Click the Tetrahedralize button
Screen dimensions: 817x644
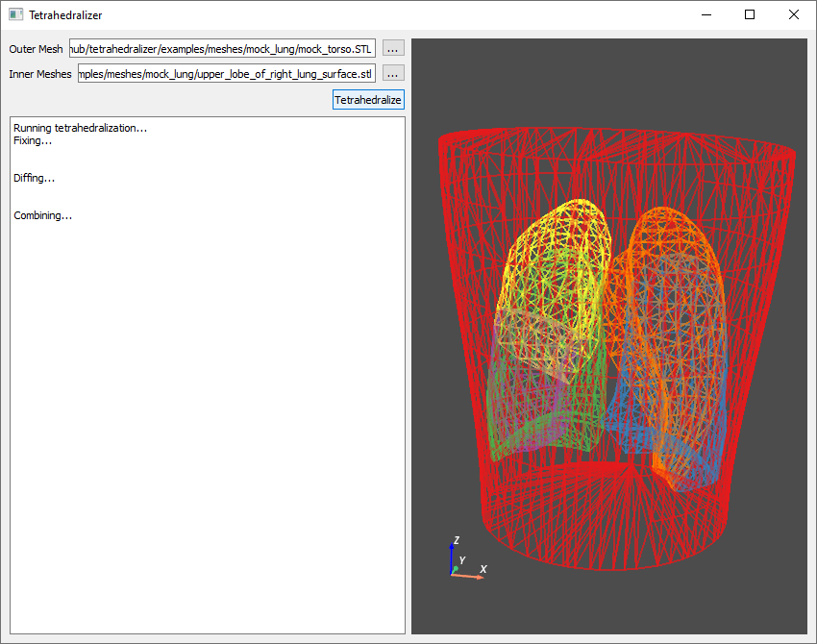coord(368,100)
